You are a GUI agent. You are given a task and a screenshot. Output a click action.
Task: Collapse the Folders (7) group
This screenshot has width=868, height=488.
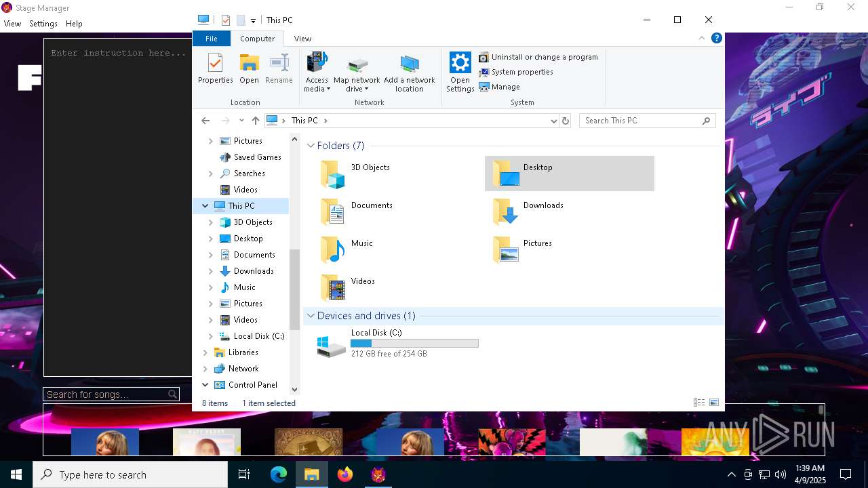click(x=311, y=146)
